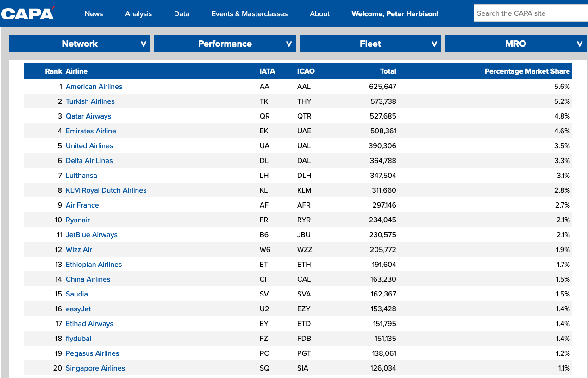
Task: Sort by the IATA column header
Action: point(267,71)
